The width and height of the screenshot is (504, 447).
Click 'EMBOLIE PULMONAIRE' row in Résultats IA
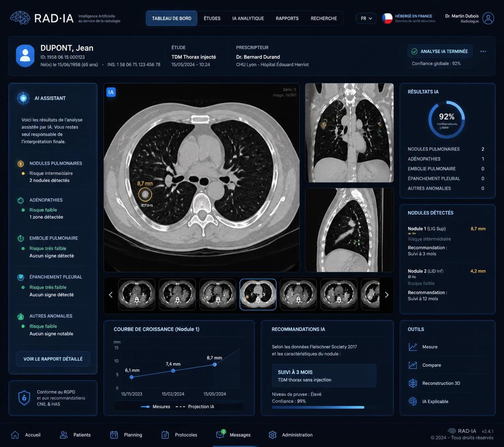coord(446,169)
